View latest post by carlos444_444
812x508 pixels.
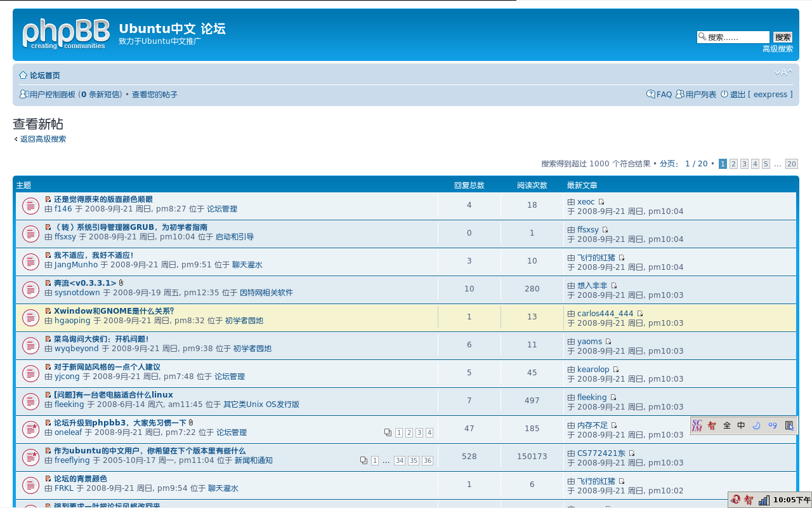(640, 314)
